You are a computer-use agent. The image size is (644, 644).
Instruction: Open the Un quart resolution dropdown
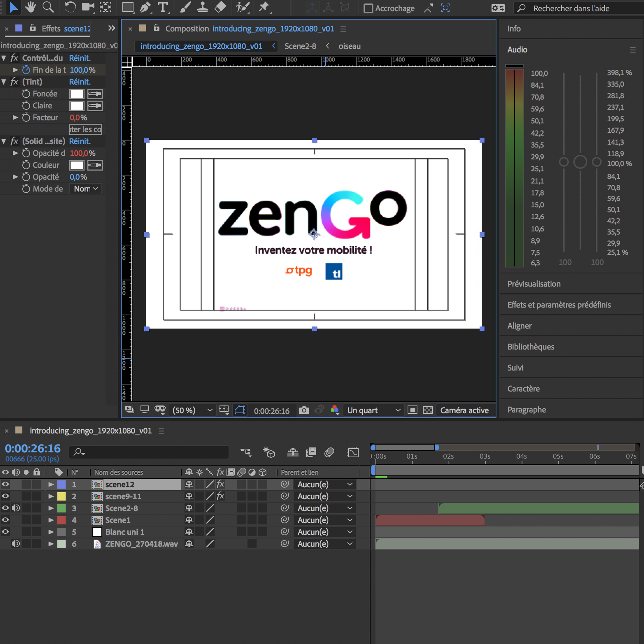[373, 410]
